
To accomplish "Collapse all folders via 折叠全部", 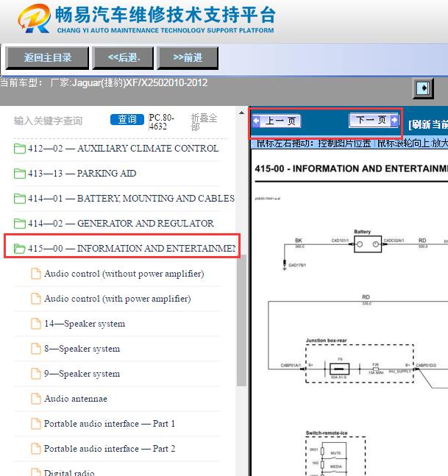I will click(204, 122).
